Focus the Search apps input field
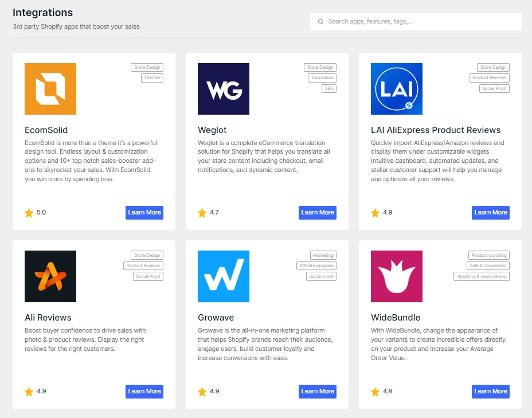The height and width of the screenshot is (418, 532). (x=416, y=22)
